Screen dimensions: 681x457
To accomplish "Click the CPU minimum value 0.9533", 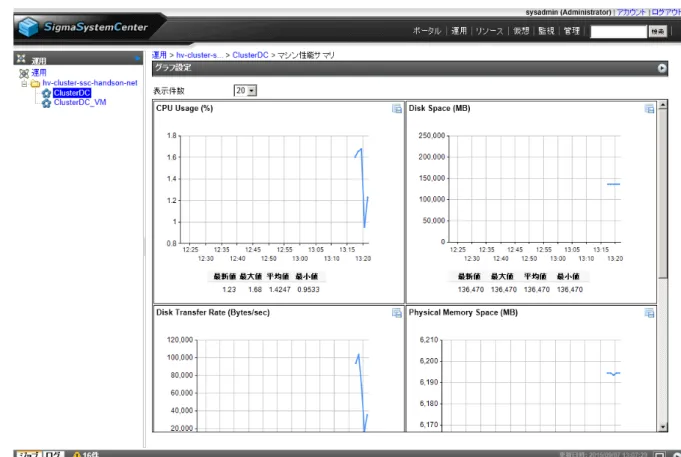I will point(308,290).
